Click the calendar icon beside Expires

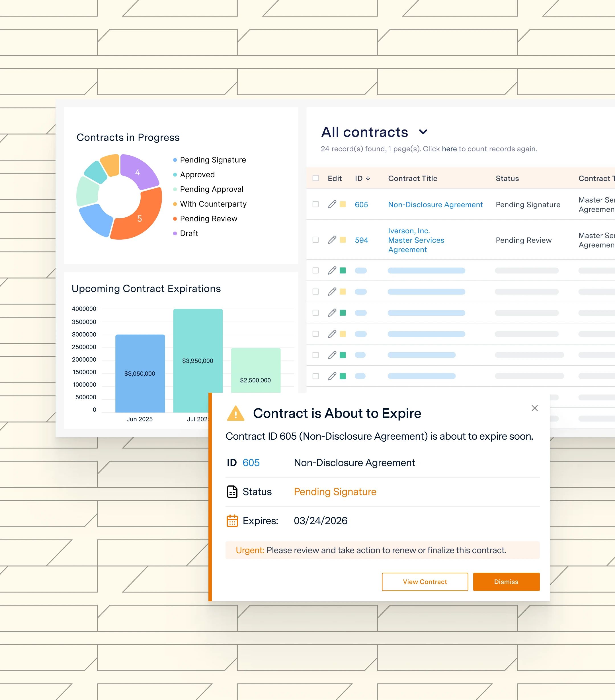(x=232, y=520)
